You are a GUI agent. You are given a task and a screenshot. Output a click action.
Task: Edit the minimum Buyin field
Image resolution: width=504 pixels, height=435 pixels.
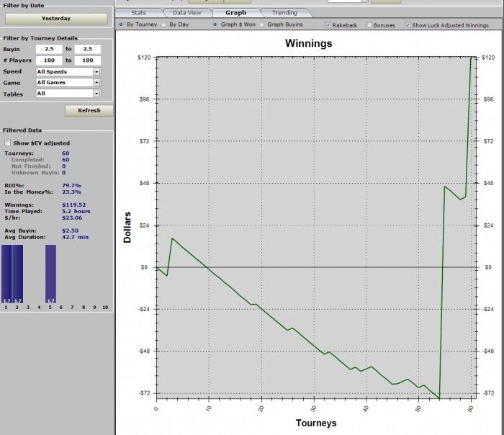click(x=49, y=49)
